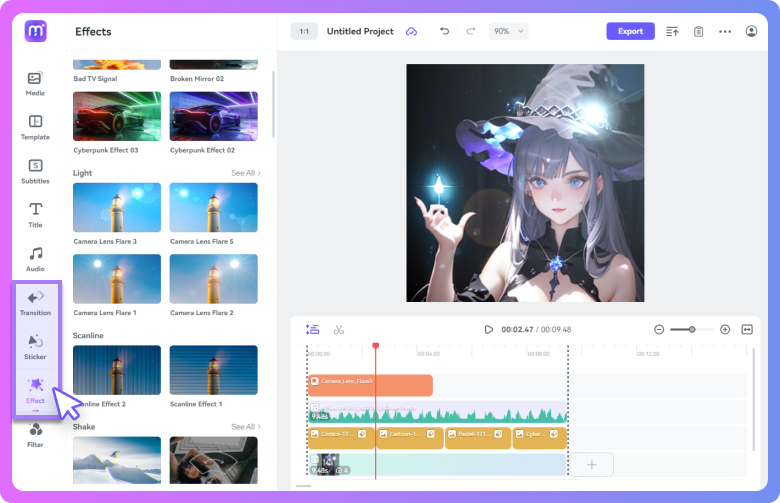The height and width of the screenshot is (503, 780).
Task: Click the Export button
Action: coord(630,31)
